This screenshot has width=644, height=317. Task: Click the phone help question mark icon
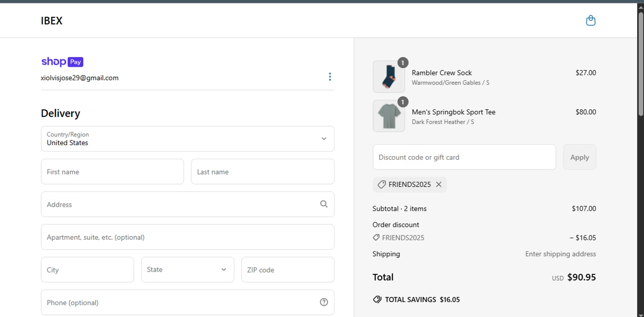tap(324, 302)
